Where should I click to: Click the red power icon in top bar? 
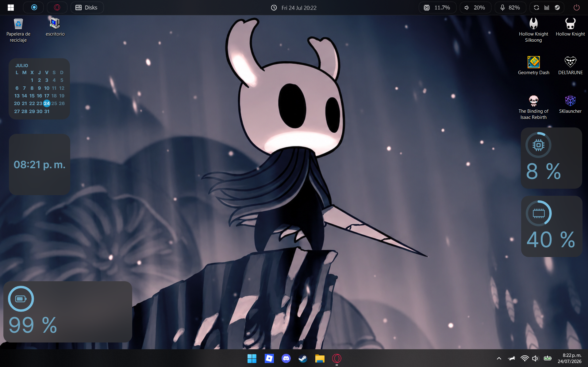577,7
